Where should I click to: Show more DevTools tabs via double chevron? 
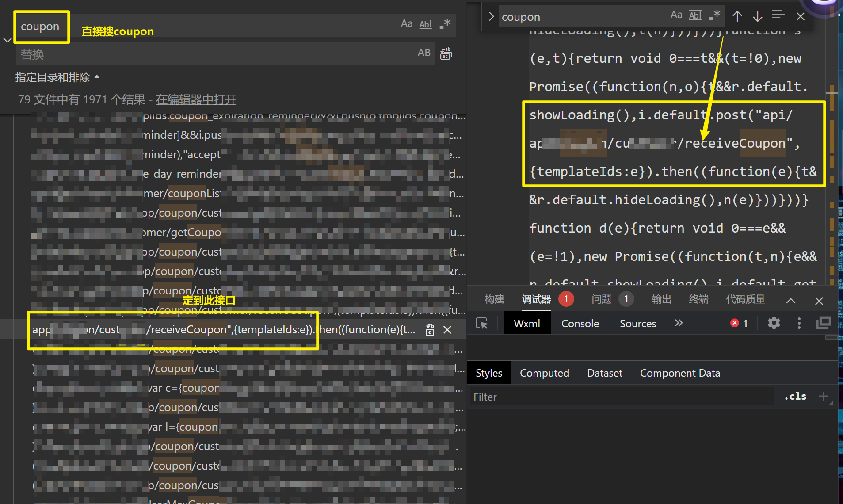pyautogui.click(x=679, y=323)
